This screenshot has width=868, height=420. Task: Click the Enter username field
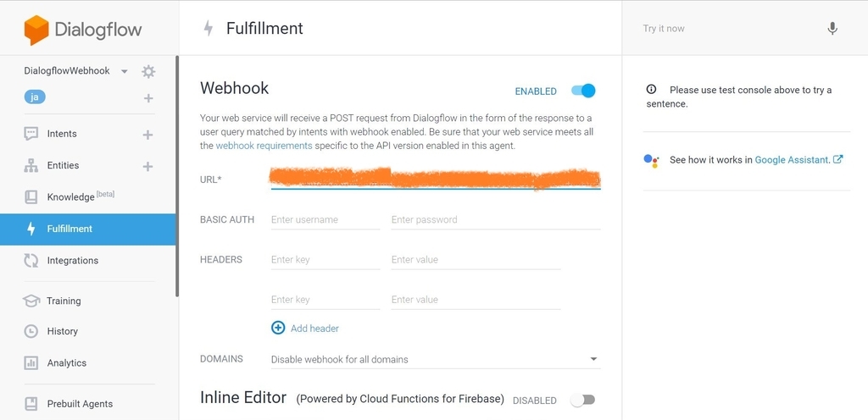click(x=325, y=219)
